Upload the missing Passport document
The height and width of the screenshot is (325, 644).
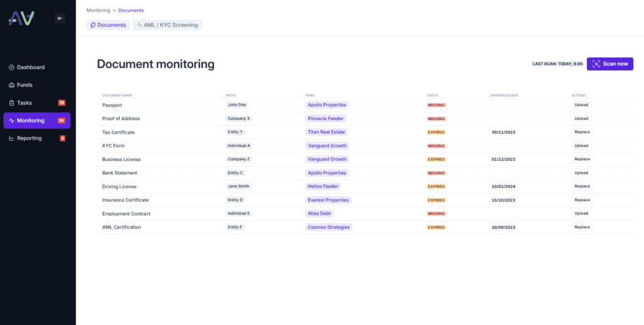pos(581,105)
